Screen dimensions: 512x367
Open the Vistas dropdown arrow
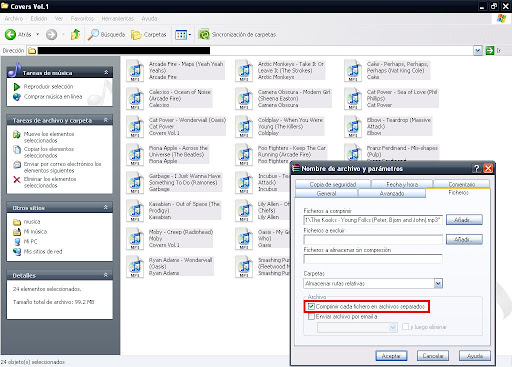point(190,35)
